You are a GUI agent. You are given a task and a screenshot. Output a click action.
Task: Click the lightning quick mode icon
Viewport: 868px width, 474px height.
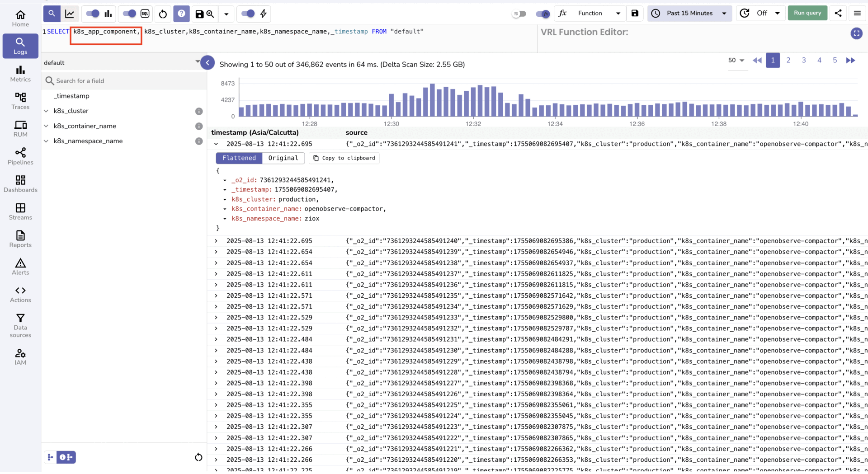[263, 14]
